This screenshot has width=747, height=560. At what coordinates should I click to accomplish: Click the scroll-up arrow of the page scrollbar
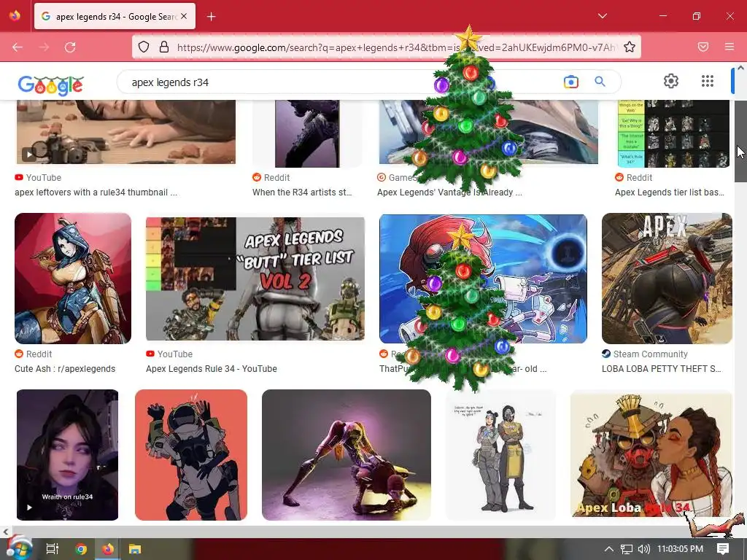click(x=741, y=68)
